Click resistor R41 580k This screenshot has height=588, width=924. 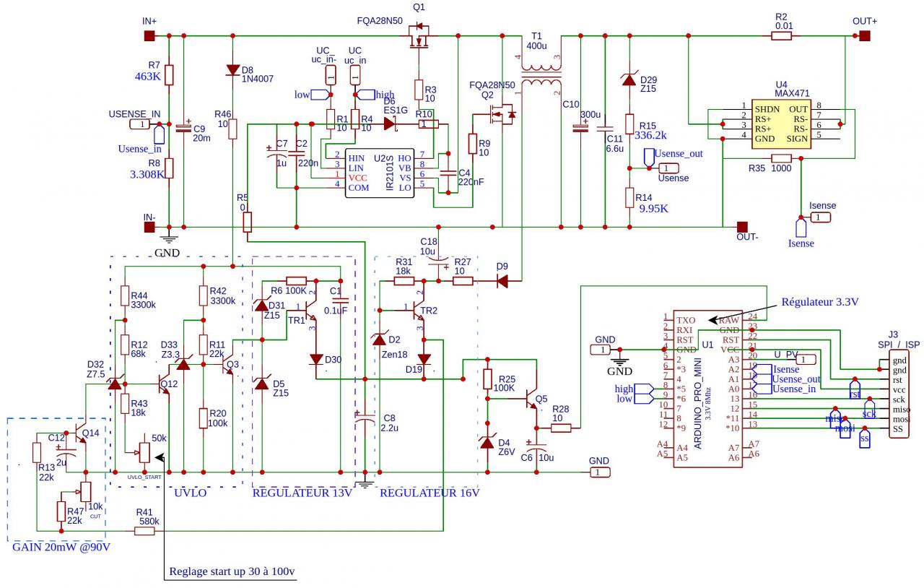tap(144, 531)
